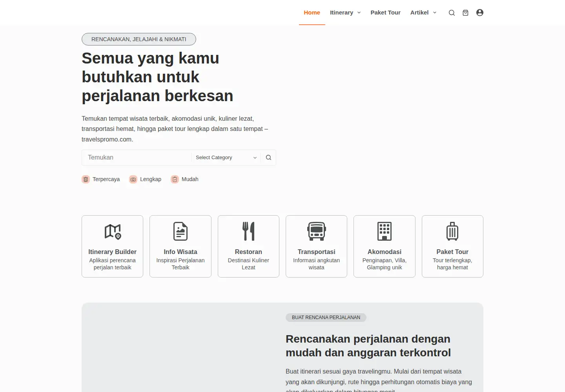Open the search icon in the header
This screenshot has height=392, width=565.
point(452,13)
